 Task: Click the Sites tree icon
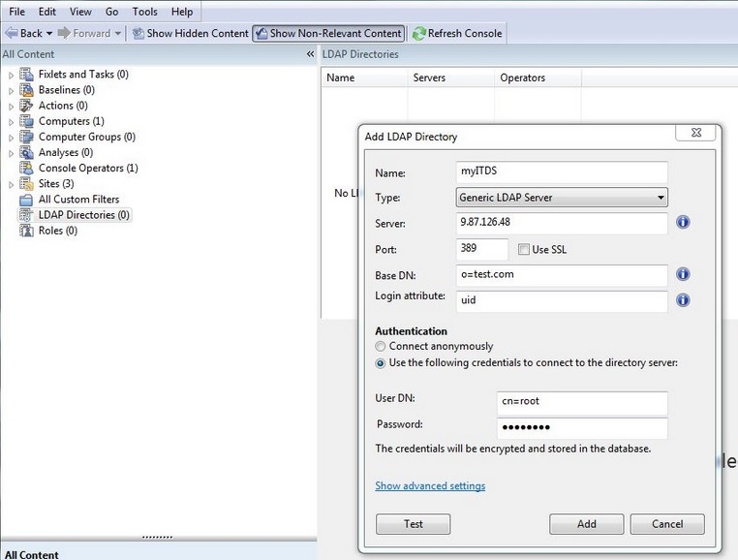[x=26, y=183]
